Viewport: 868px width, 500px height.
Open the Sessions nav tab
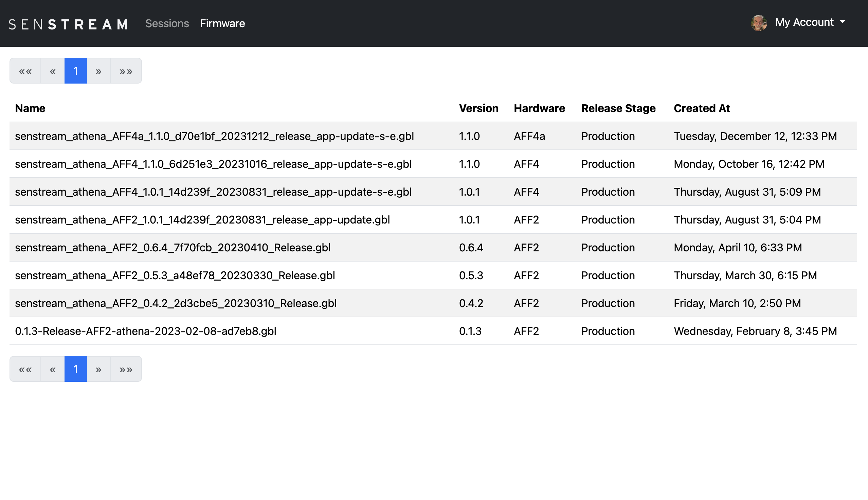[x=167, y=23]
